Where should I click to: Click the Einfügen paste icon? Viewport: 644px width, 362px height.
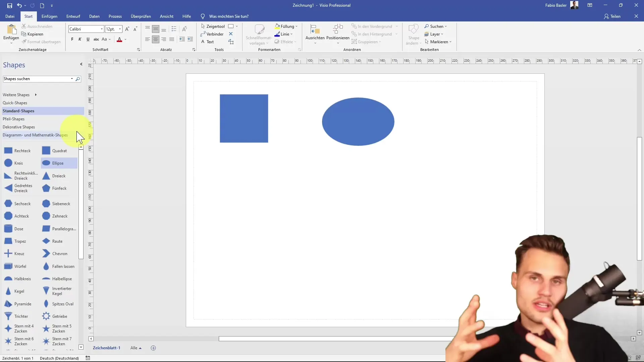tap(11, 29)
